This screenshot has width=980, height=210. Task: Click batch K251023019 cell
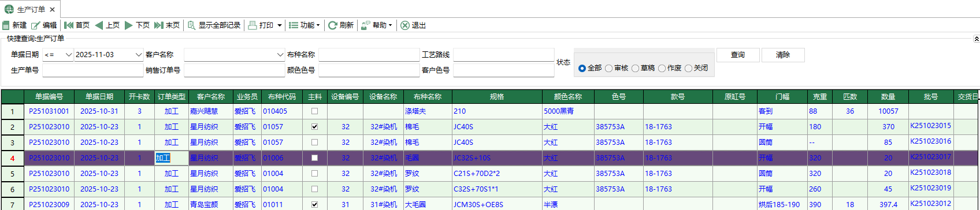930,188
